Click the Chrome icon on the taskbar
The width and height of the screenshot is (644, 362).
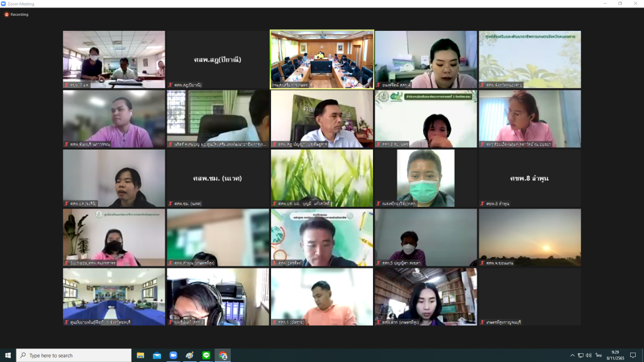click(x=223, y=355)
